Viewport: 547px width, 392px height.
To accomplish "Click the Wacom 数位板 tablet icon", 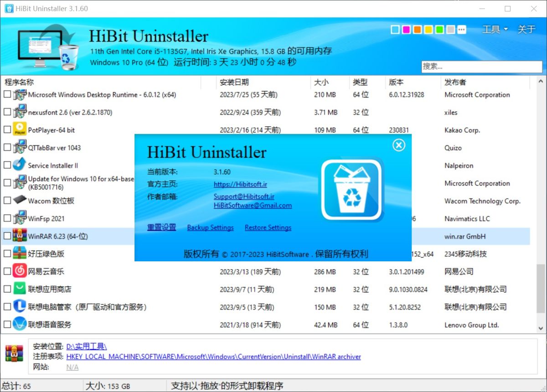I will pos(20,200).
